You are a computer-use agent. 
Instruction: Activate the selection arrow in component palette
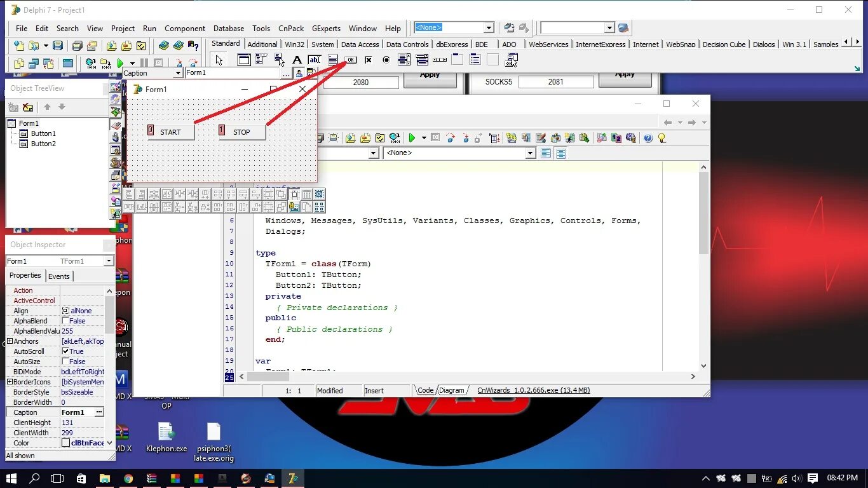[x=219, y=60]
